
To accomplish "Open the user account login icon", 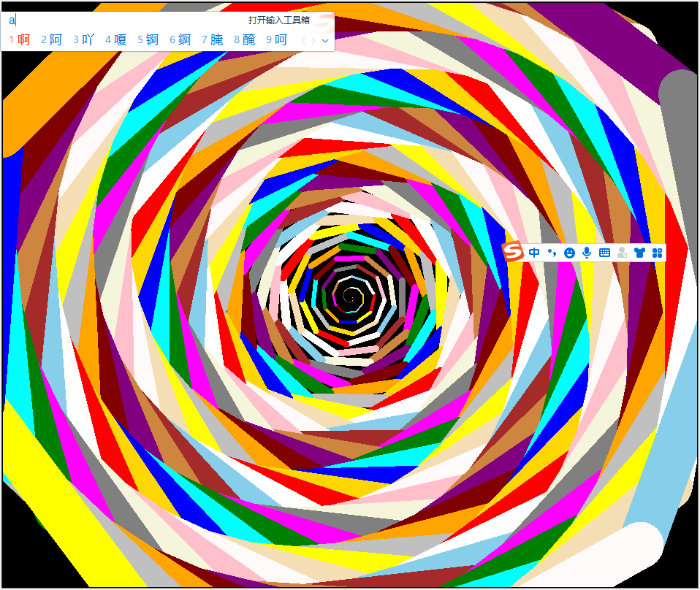I will (x=622, y=253).
